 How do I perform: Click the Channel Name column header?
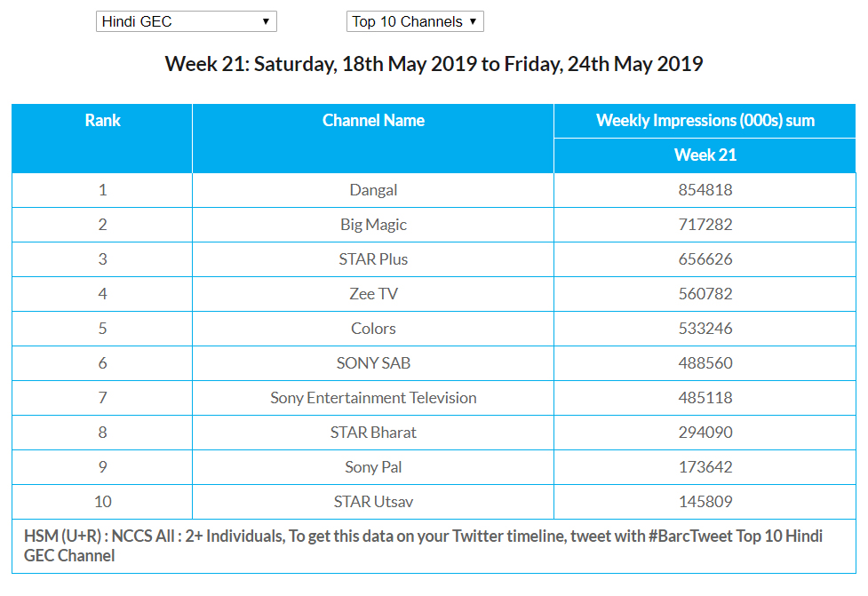[x=373, y=121]
